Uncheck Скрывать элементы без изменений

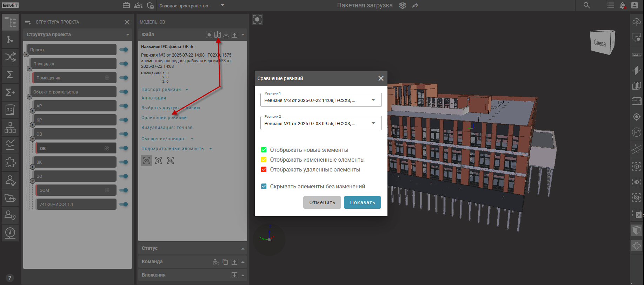click(264, 186)
